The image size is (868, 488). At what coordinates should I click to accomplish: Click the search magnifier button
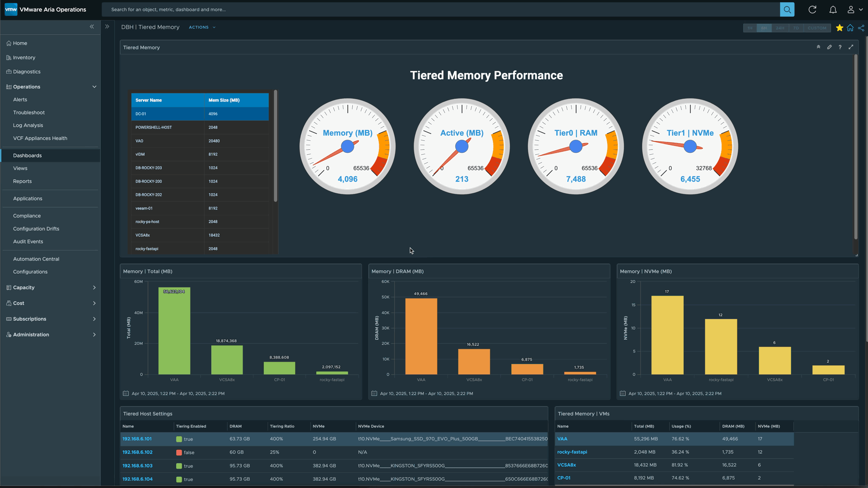(787, 10)
